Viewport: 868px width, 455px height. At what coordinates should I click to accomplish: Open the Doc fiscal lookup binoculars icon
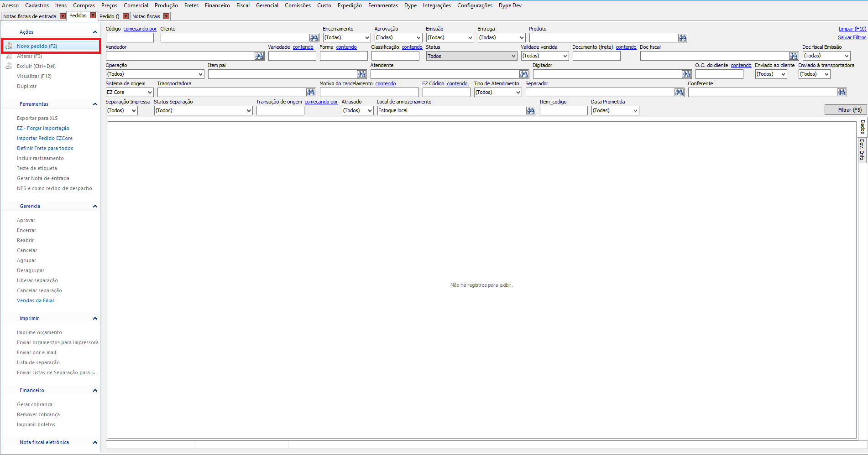pyautogui.click(x=794, y=56)
